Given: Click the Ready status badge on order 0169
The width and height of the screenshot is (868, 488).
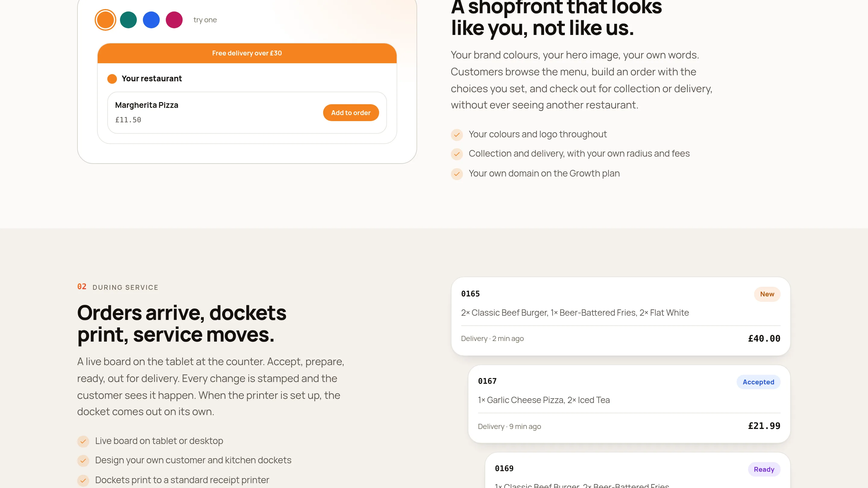Looking at the screenshot, I should (x=764, y=470).
